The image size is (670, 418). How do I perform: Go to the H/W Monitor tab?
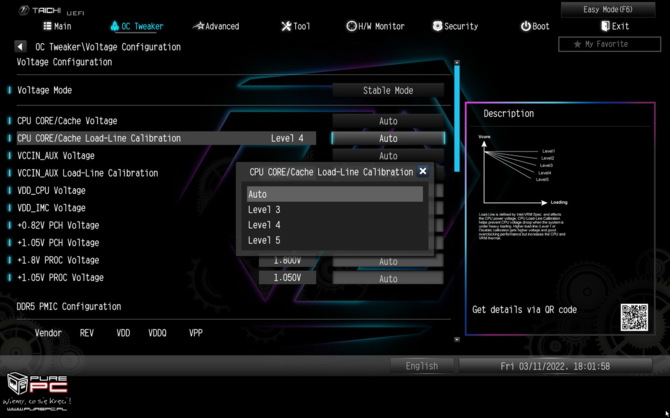click(375, 26)
